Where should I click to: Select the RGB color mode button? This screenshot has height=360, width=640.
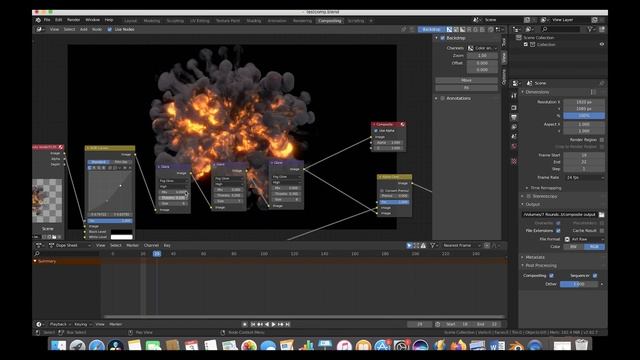[x=594, y=247]
